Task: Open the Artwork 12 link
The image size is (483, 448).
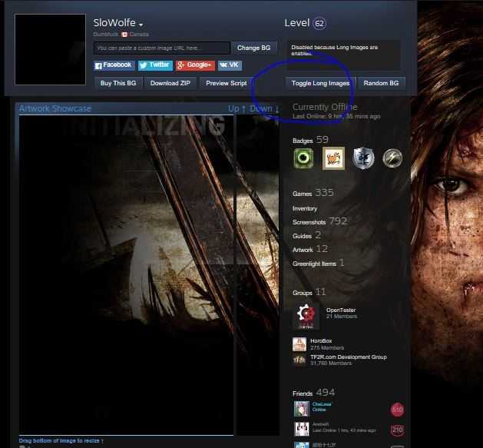Action: coord(310,249)
